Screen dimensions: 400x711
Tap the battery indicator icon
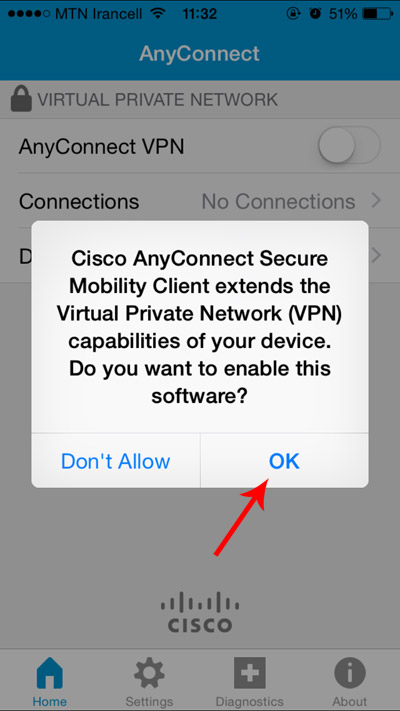(x=378, y=14)
